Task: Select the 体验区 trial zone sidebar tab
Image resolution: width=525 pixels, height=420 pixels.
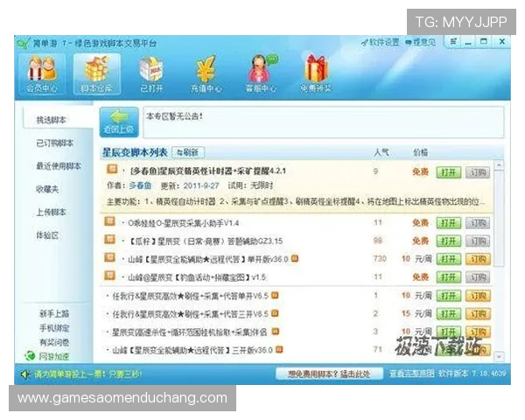Action: pyautogui.click(x=47, y=235)
